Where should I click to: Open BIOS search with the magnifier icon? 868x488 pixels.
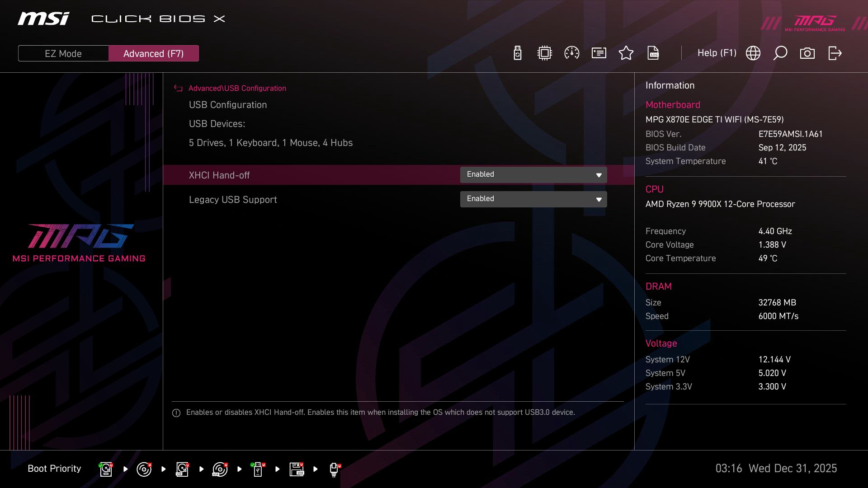[780, 53]
